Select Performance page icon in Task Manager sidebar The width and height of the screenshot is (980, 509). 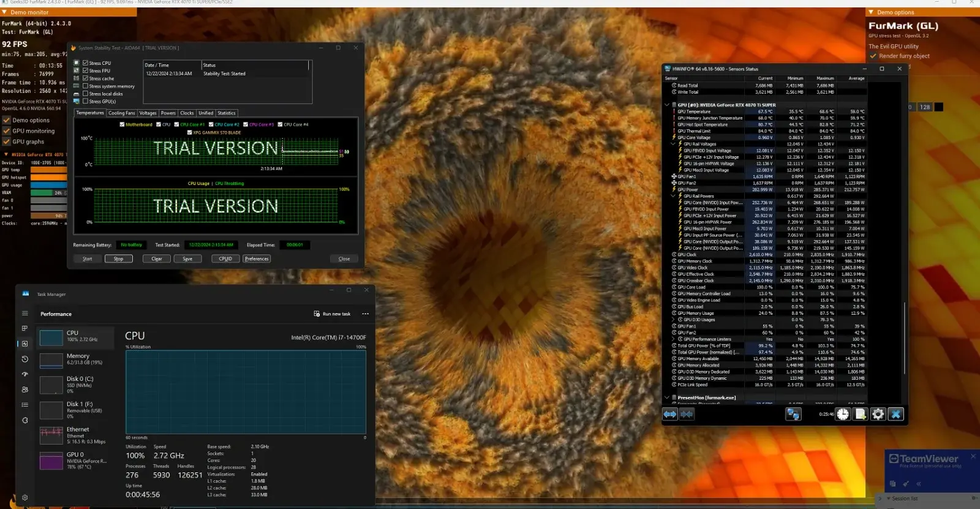25,344
